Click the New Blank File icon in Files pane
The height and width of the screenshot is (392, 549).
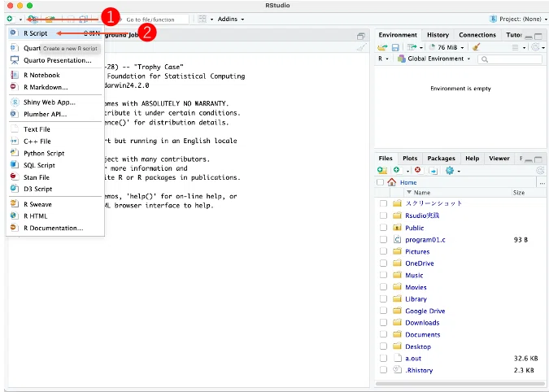click(396, 170)
